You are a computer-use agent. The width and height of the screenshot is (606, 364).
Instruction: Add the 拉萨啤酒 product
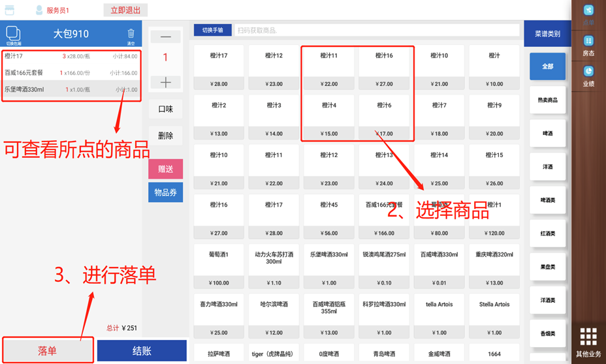click(219, 354)
